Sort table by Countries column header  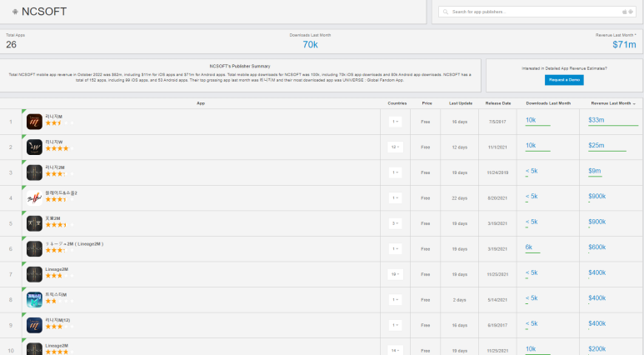[x=397, y=103]
